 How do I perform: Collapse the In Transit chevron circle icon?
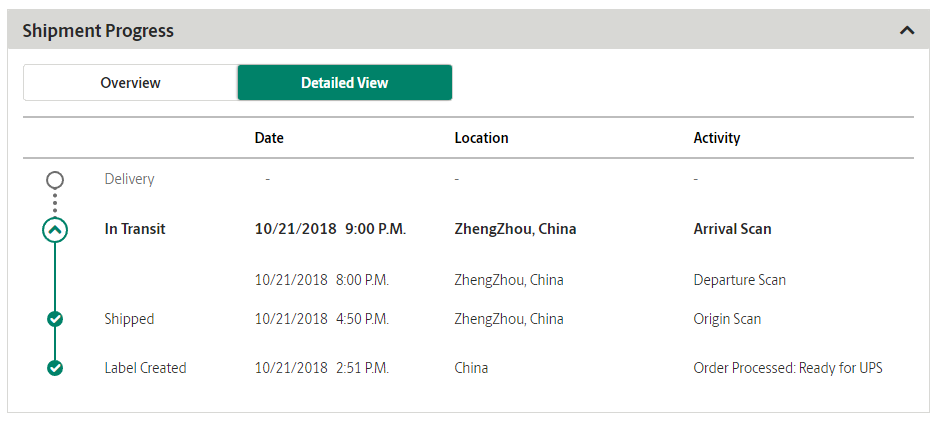pos(55,229)
